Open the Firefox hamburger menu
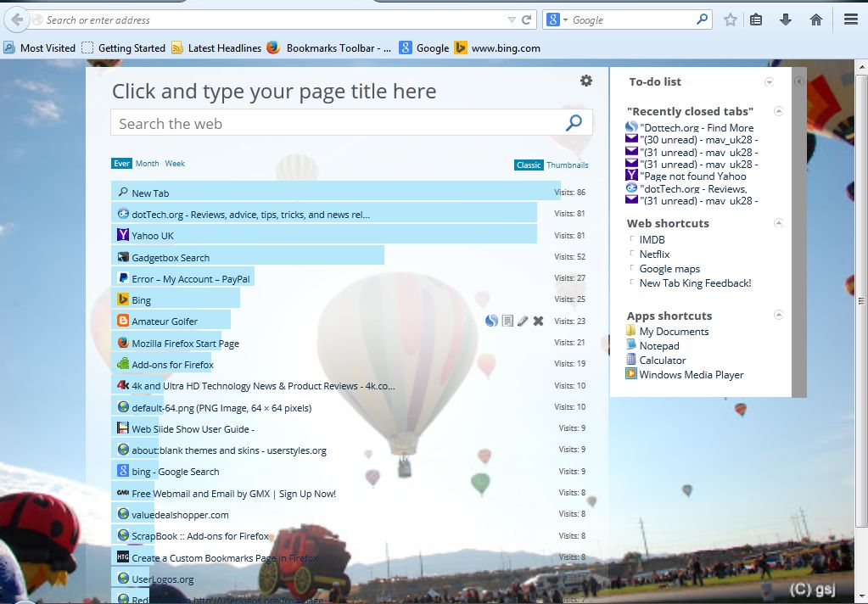 (x=850, y=19)
